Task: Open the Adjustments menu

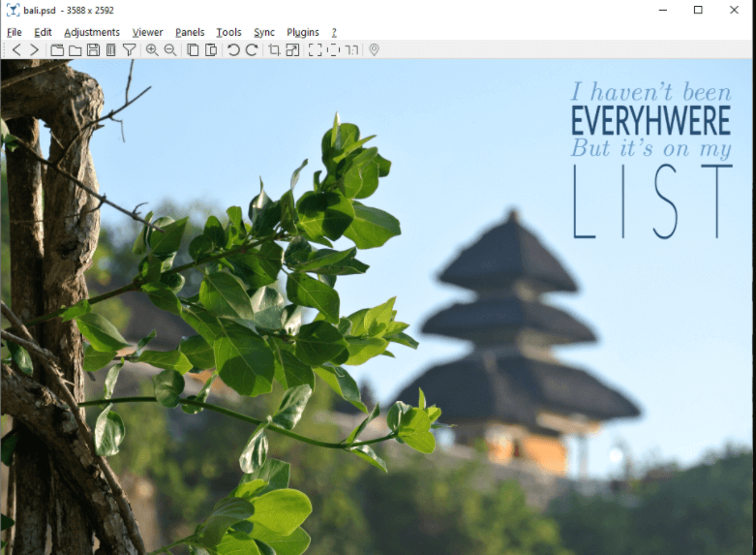Action: 92,32
